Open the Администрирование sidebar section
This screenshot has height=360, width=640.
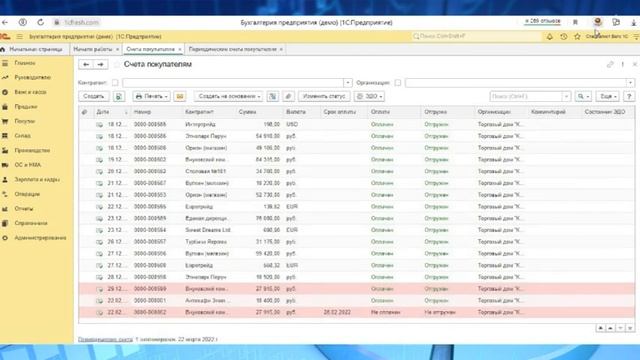point(40,238)
